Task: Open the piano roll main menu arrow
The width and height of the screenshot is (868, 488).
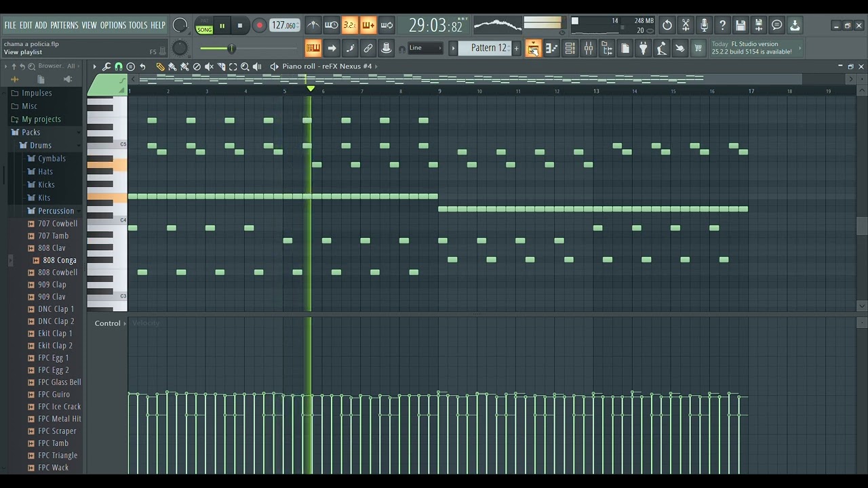Action: (x=94, y=66)
